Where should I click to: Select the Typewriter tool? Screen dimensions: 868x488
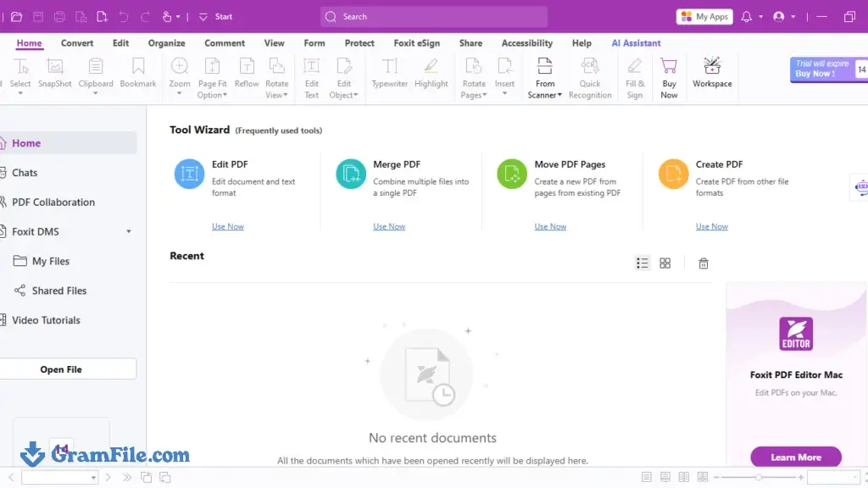coord(389,73)
